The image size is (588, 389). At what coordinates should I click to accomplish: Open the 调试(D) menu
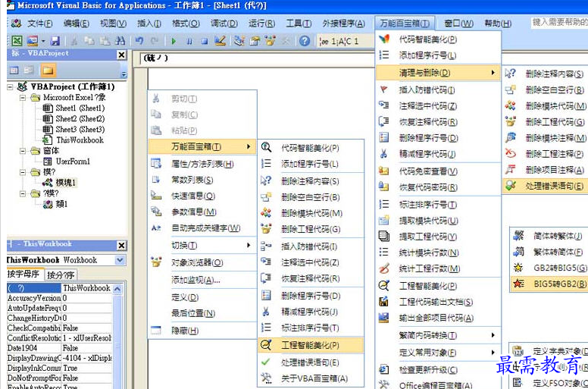pyautogui.click(x=224, y=24)
